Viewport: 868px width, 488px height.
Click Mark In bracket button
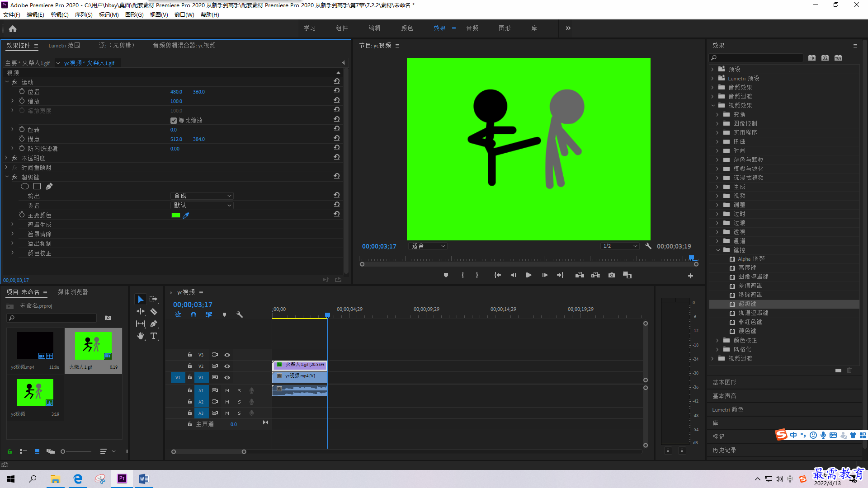tap(462, 275)
